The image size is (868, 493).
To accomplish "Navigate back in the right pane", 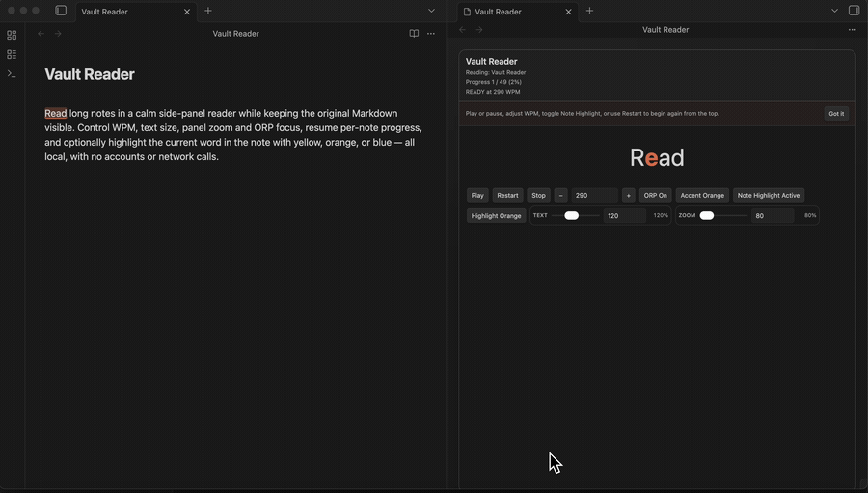I will pos(463,30).
